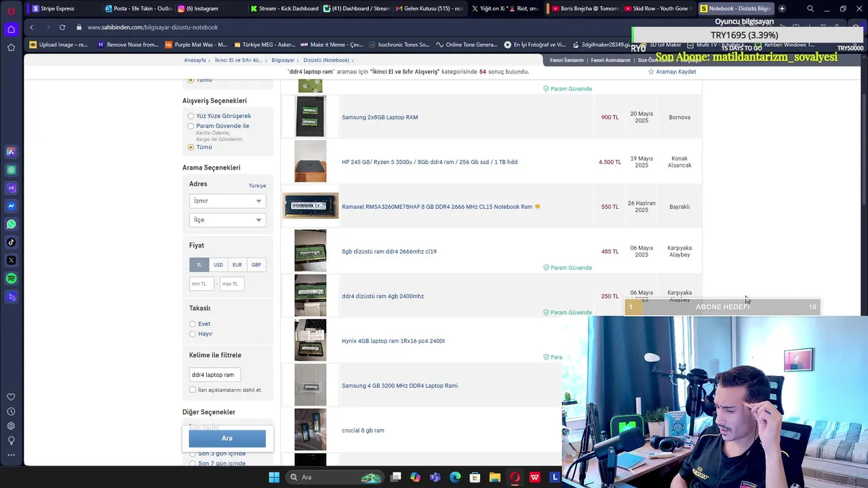The image size is (868, 488).
Task: Click Anasayfa breadcrumb link
Action: (x=195, y=60)
